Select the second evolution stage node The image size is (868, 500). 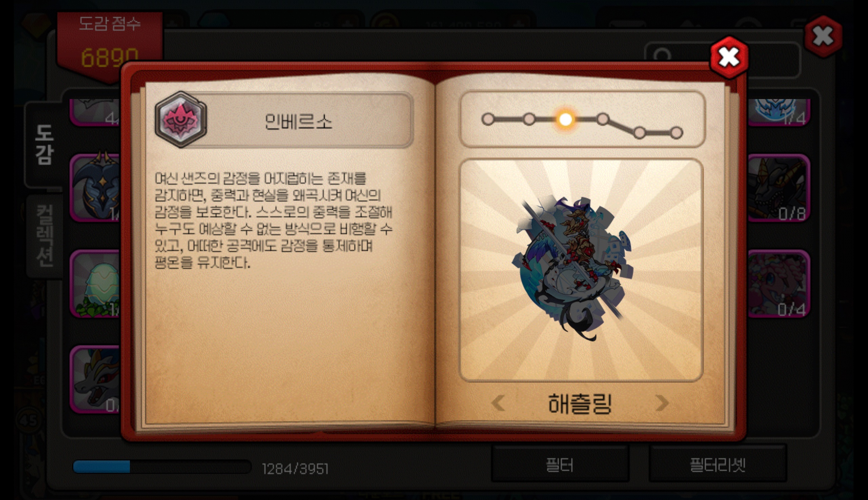529,119
